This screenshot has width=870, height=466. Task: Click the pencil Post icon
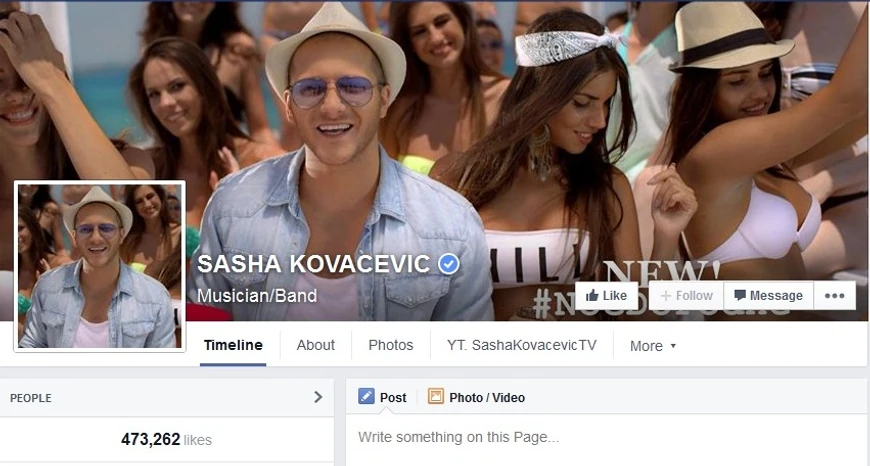point(366,396)
